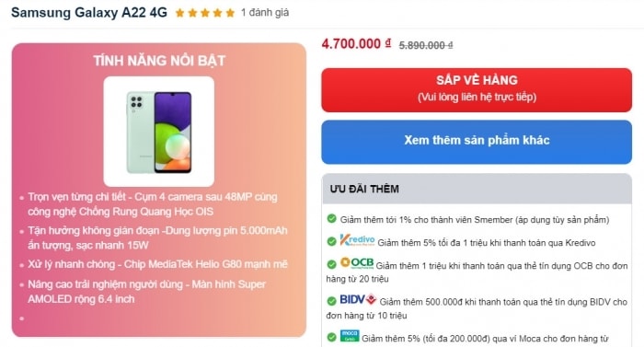Click the crossed-out 5.890.000 đ price
The image size is (644, 347).
426,45
